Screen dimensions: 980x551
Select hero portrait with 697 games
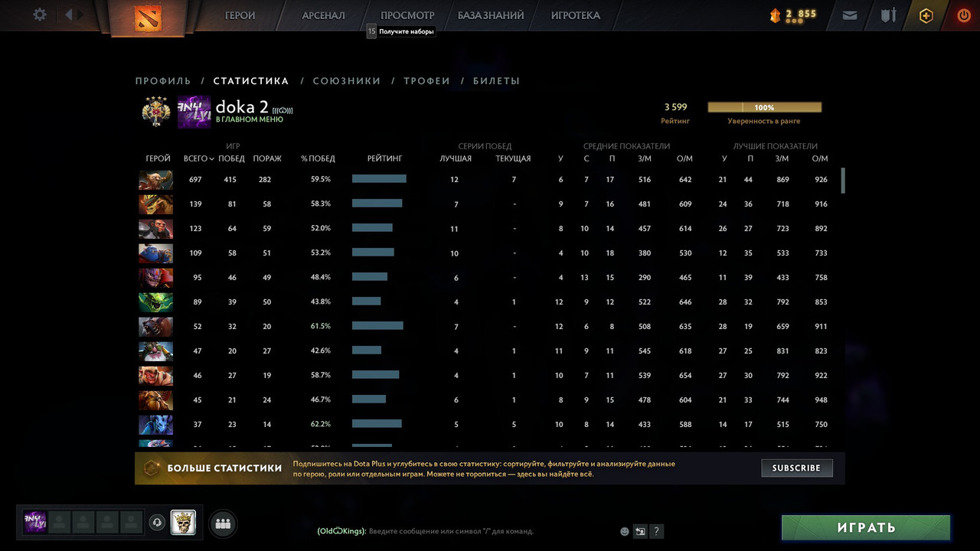point(155,180)
